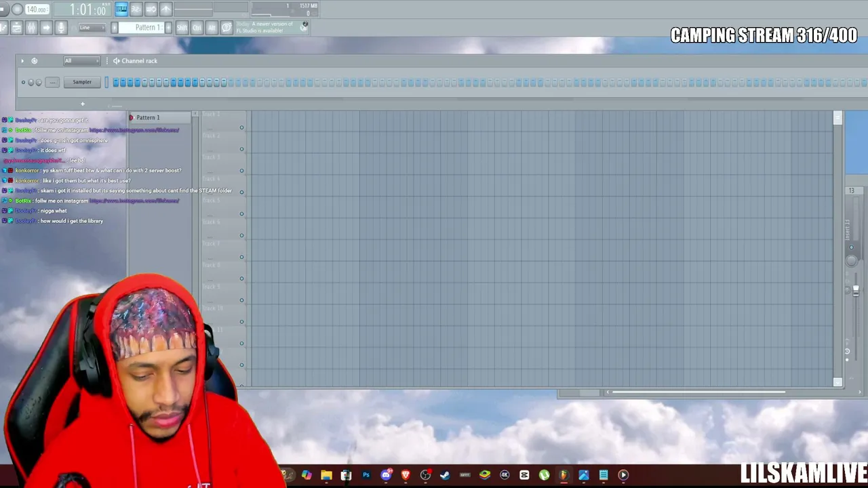This screenshot has width=868, height=488.
Task: Toggle the Sampler channel mute LED
Action: click(23, 83)
